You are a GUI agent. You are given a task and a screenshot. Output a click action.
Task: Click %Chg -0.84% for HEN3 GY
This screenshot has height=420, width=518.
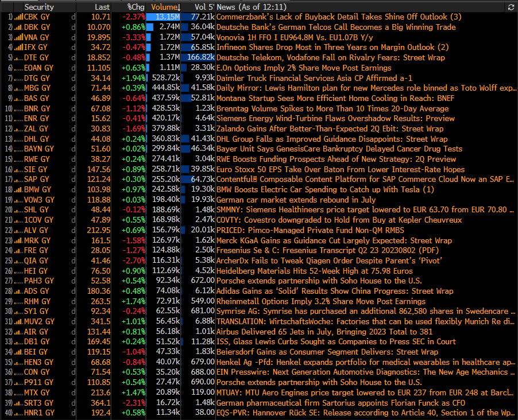(x=134, y=362)
